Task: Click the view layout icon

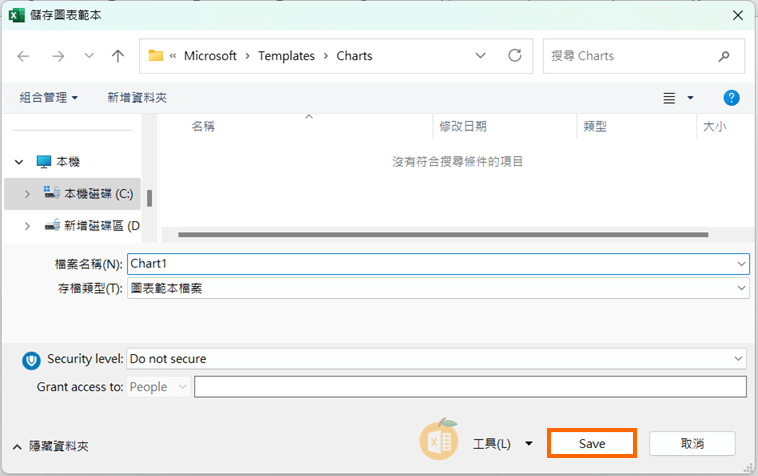Action: 669,98
